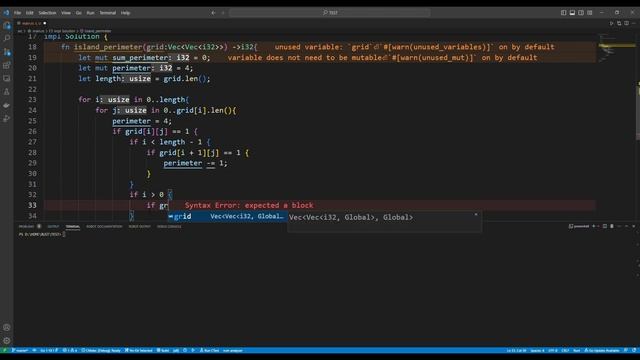The height and width of the screenshot is (360, 640).
Task: Click line number 33 in gutter
Action: (32, 205)
